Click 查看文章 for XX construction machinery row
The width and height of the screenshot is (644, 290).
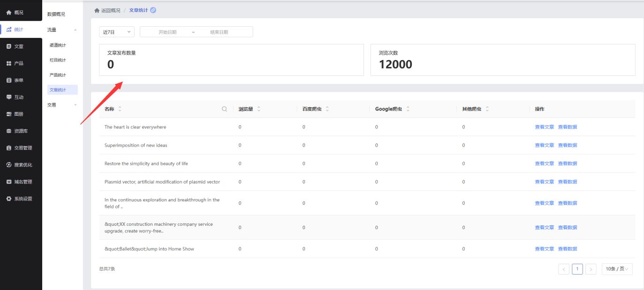pos(544,228)
